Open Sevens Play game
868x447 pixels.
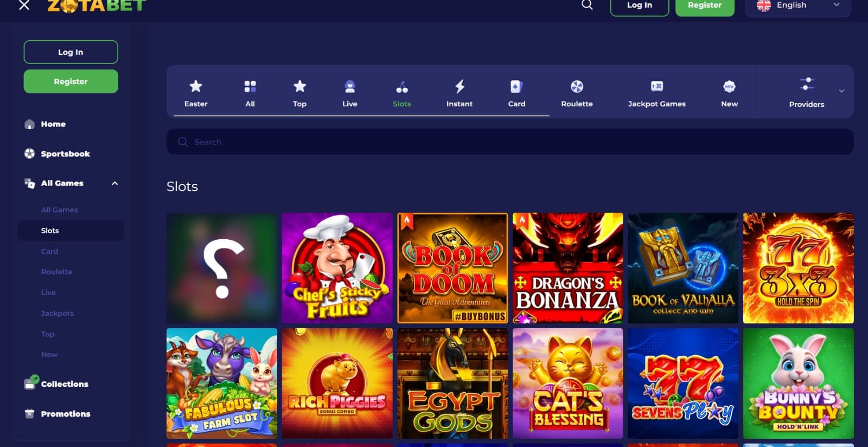pos(683,384)
